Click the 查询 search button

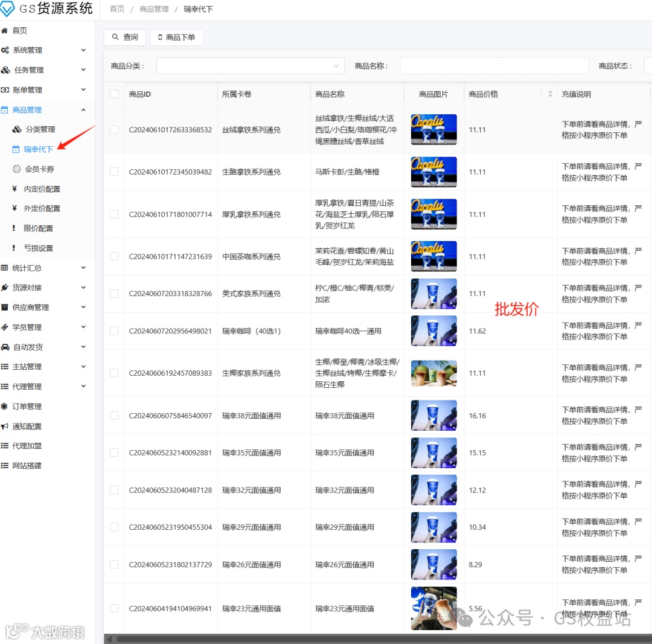(125, 37)
